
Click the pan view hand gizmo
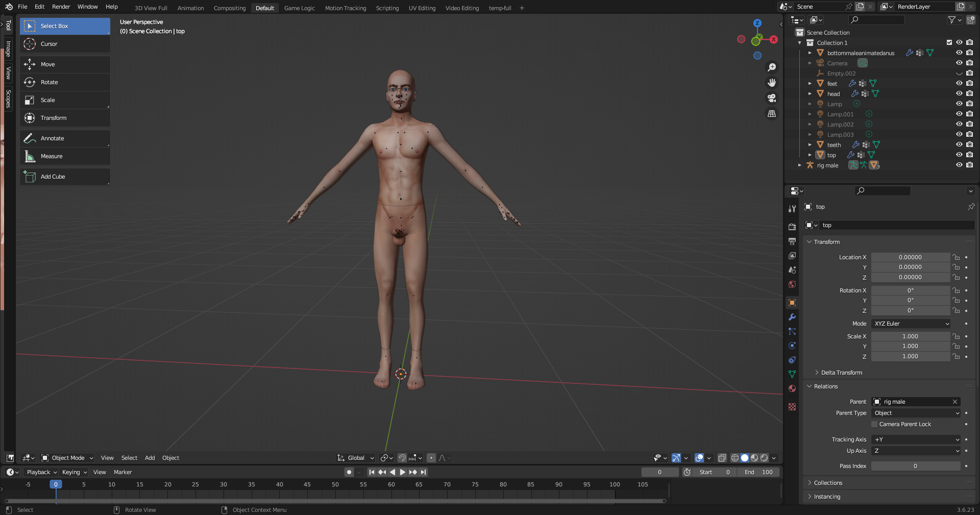[772, 83]
